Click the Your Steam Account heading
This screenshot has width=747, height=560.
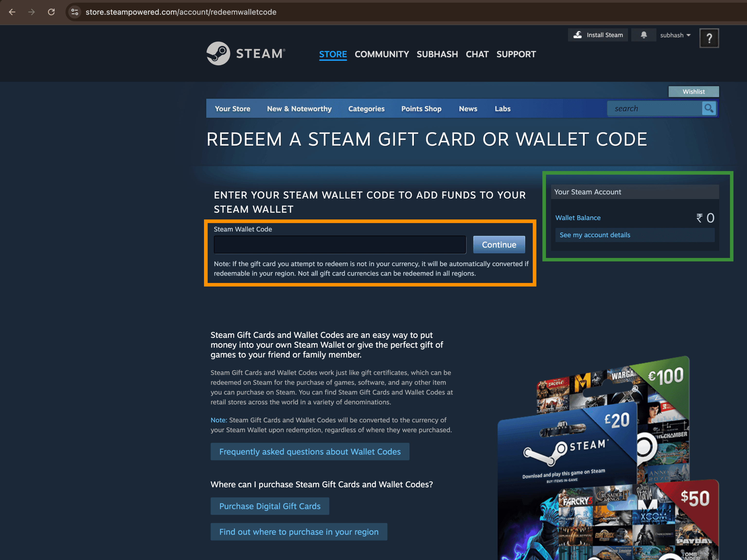[587, 192]
